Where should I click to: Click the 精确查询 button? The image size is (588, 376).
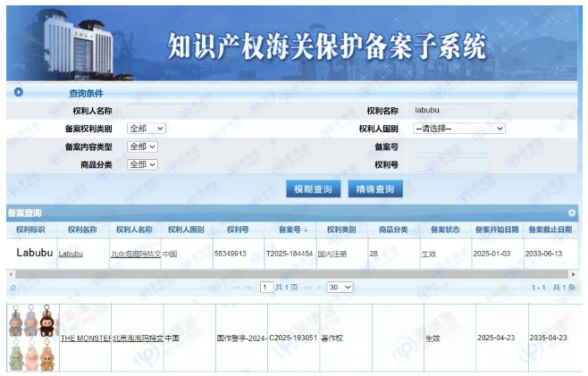375,189
